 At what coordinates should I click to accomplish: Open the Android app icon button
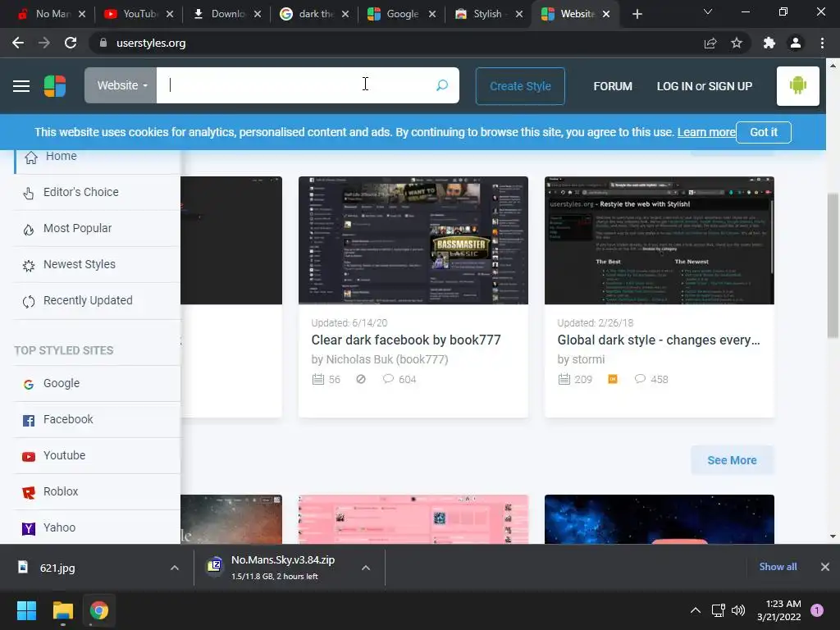(x=797, y=85)
